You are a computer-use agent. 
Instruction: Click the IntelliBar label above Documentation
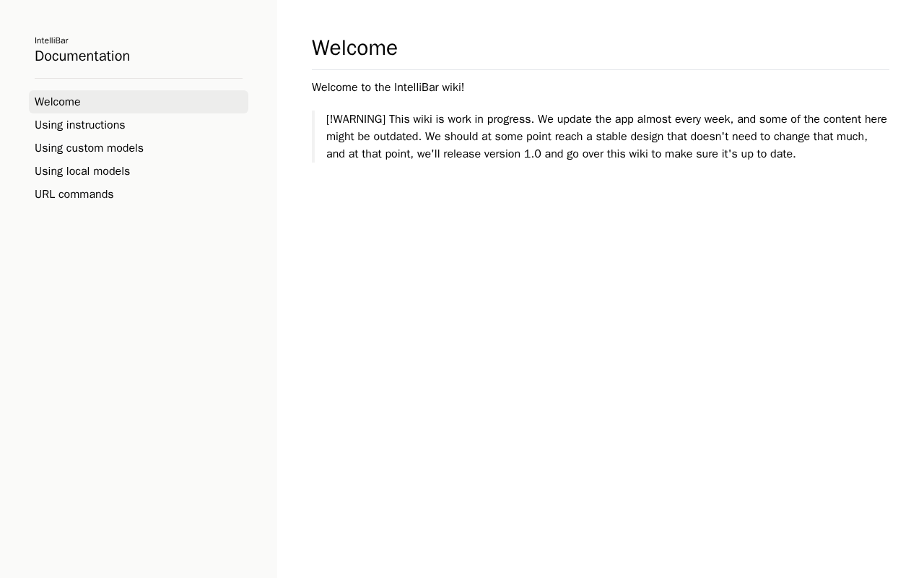(51, 40)
